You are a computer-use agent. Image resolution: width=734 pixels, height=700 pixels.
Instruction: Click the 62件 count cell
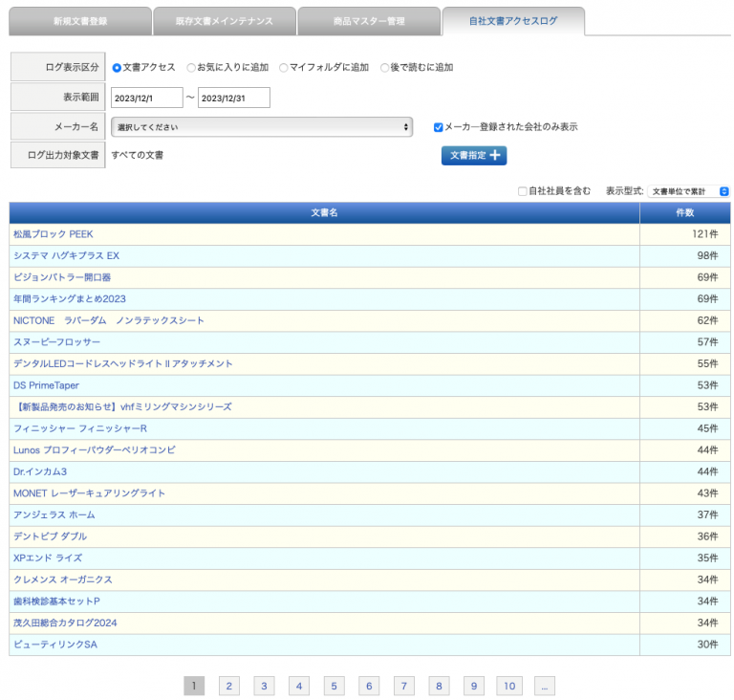pyautogui.click(x=685, y=320)
